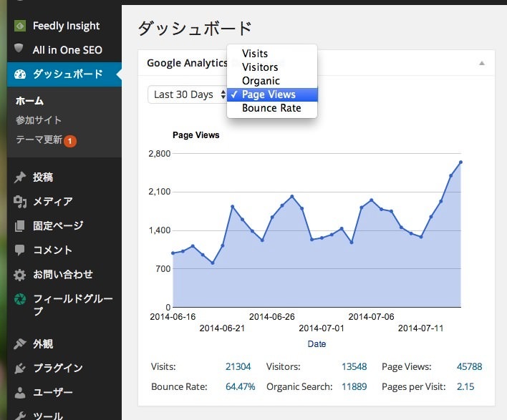
Task: Click the Pages per Visit value 2.15
Action: (465, 386)
